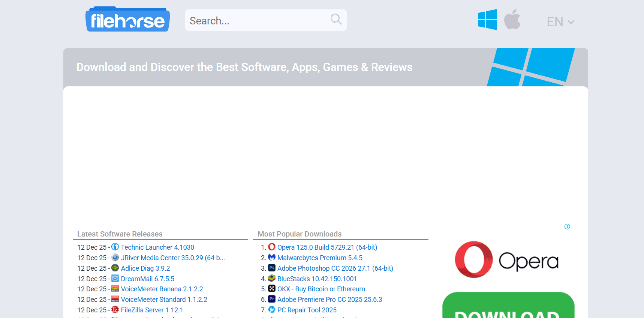Screen dimensions: 644x318
Task: Click the Opera advertisement logo
Action: tap(506, 260)
